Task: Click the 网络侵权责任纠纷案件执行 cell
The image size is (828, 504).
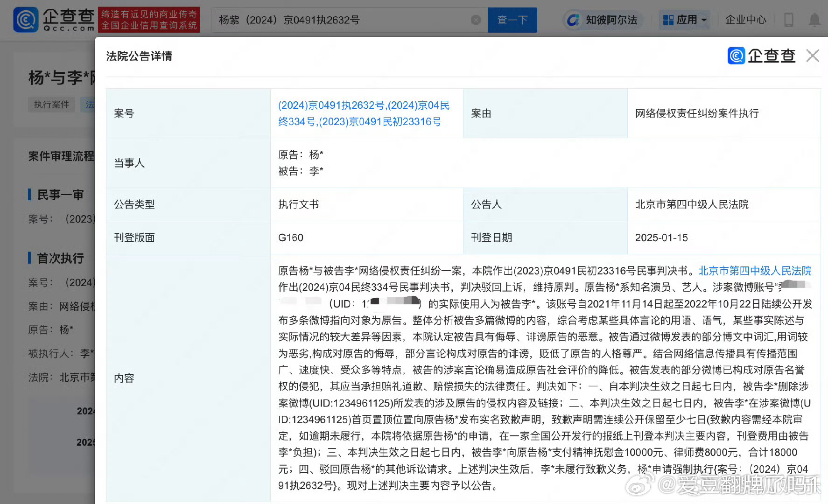Action: pyautogui.click(x=724, y=113)
